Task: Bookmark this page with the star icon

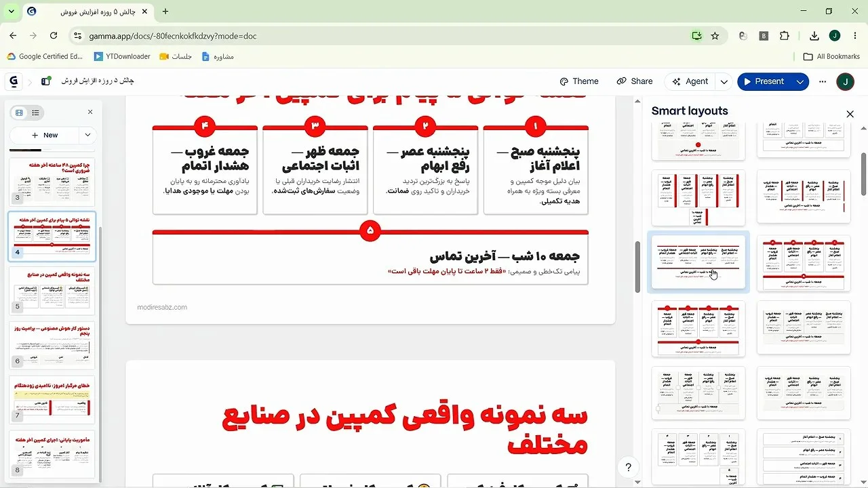Action: coord(715,36)
